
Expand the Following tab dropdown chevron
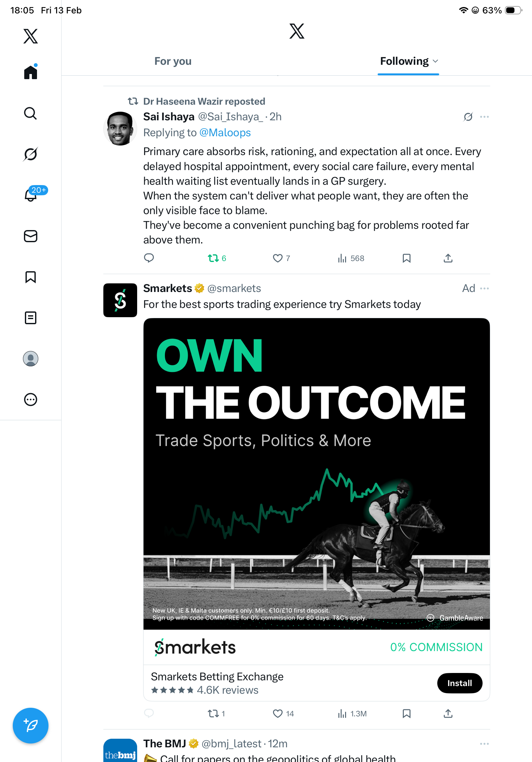pyautogui.click(x=436, y=61)
